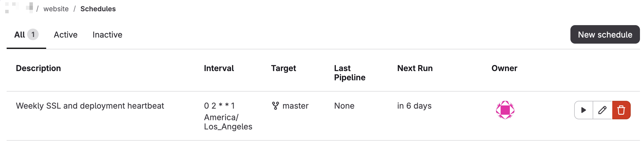
Task: Click the Next Run column header
Action: (415, 68)
